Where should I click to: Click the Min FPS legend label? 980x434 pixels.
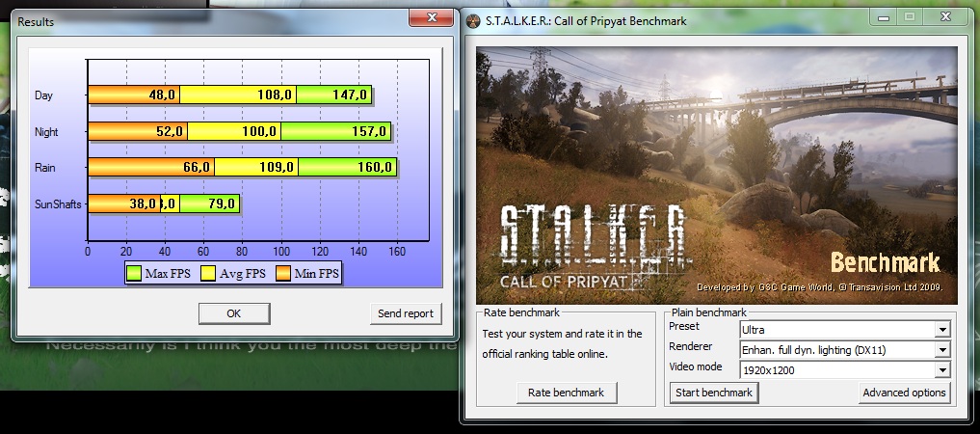[x=316, y=273]
